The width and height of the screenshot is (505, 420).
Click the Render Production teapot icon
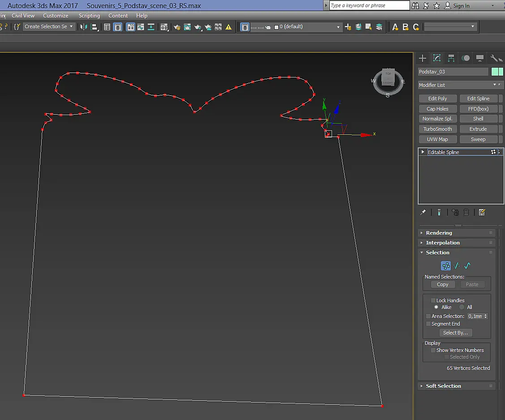click(198, 27)
